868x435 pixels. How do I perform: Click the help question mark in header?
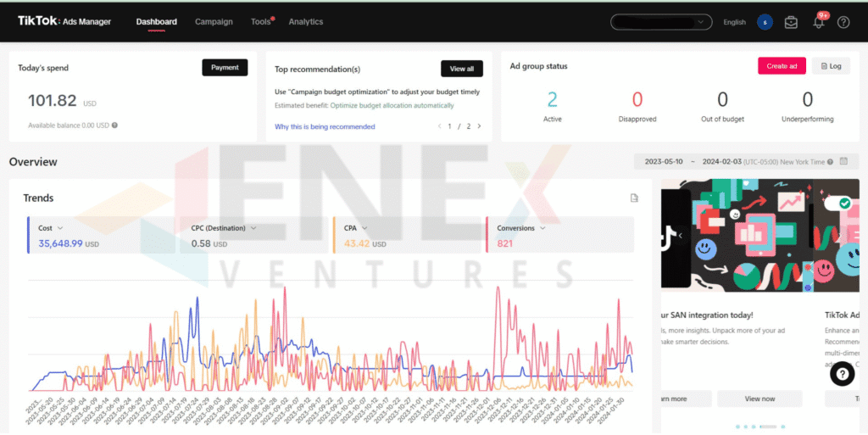(843, 22)
